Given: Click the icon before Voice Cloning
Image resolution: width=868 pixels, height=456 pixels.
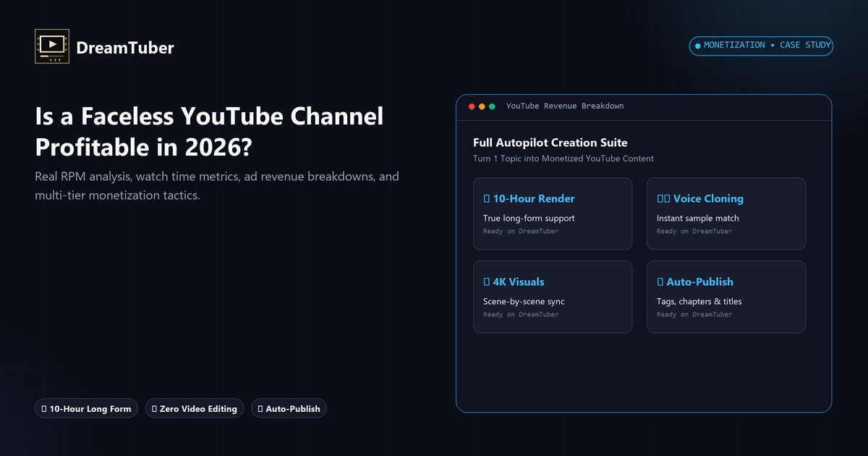Looking at the screenshot, I should point(663,198).
